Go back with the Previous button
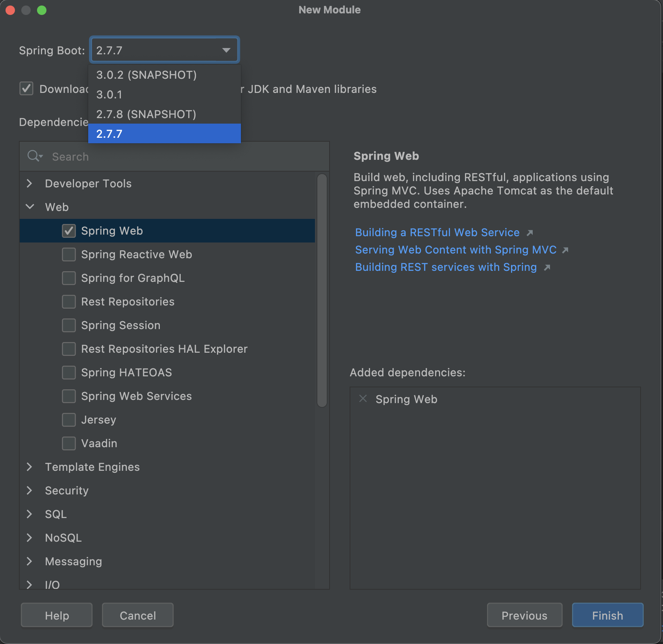This screenshot has height=644, width=663. pos(524,615)
